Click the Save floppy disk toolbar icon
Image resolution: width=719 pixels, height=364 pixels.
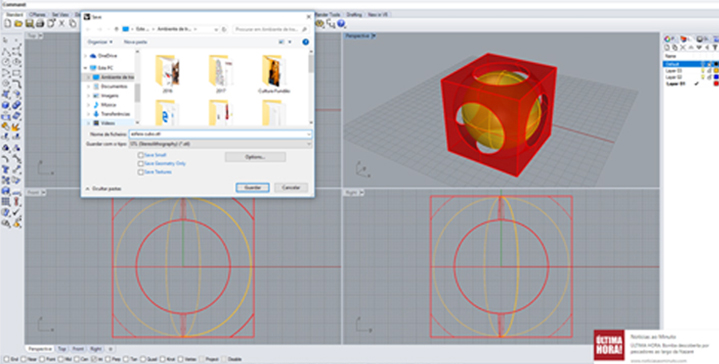[29, 23]
